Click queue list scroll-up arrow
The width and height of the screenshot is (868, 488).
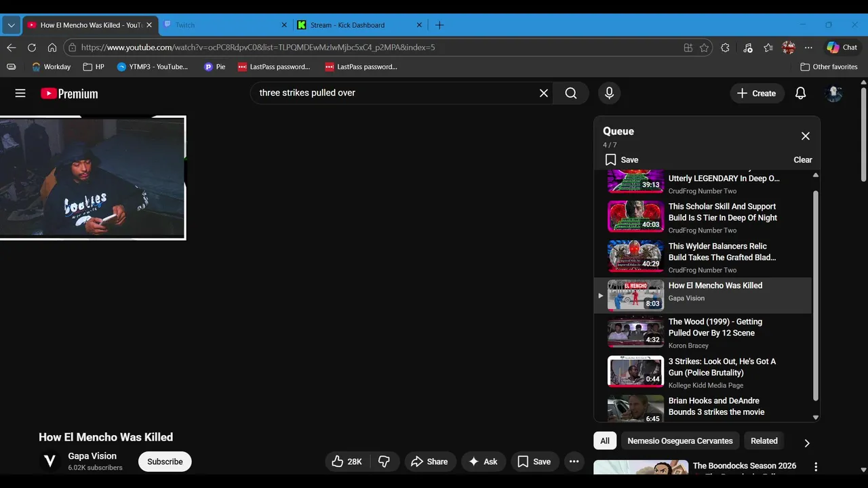pos(816,175)
